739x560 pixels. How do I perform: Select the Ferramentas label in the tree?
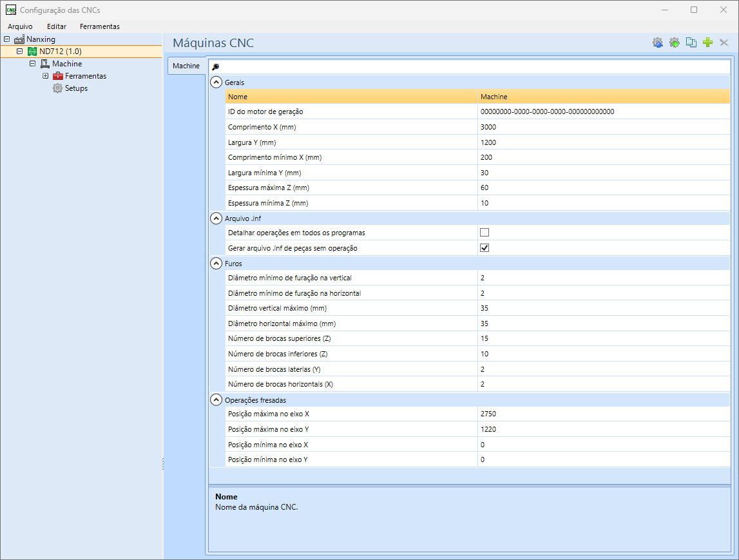coord(86,76)
